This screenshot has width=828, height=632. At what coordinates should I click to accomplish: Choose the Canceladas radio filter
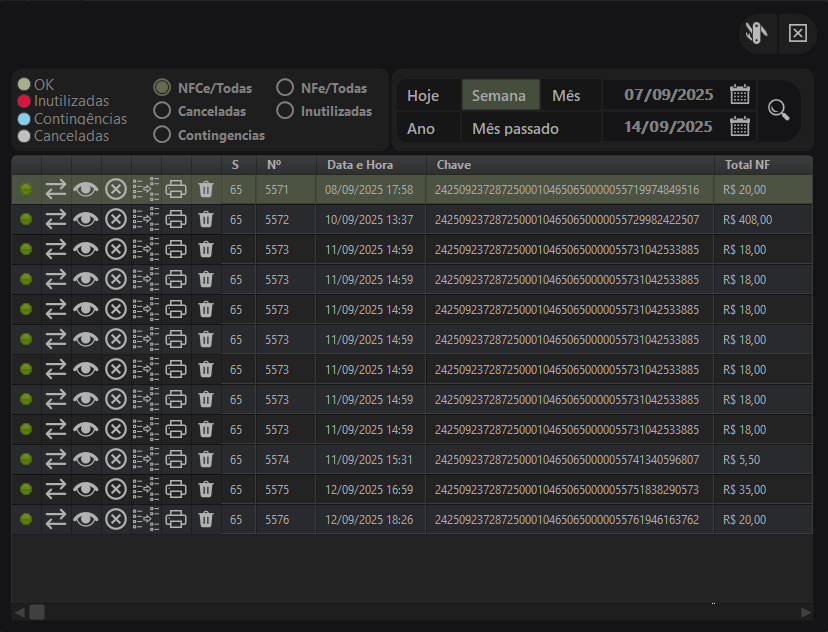point(161,111)
